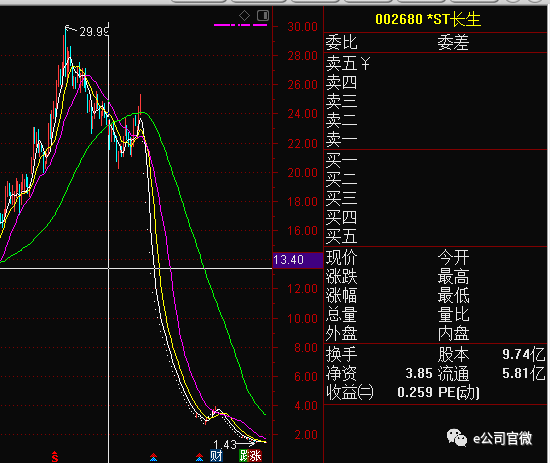Click the 20.00 price axis label
Screen dimensions: 550x463
[302, 173]
